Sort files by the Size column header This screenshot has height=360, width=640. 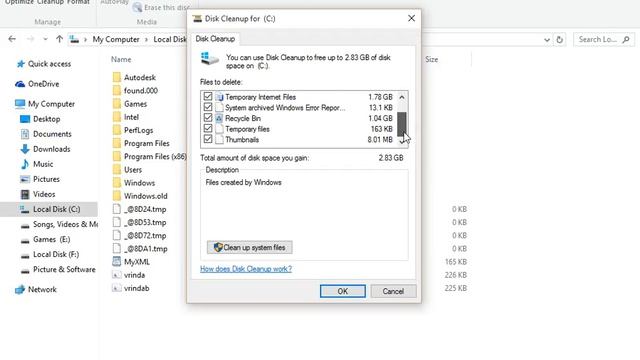431,59
